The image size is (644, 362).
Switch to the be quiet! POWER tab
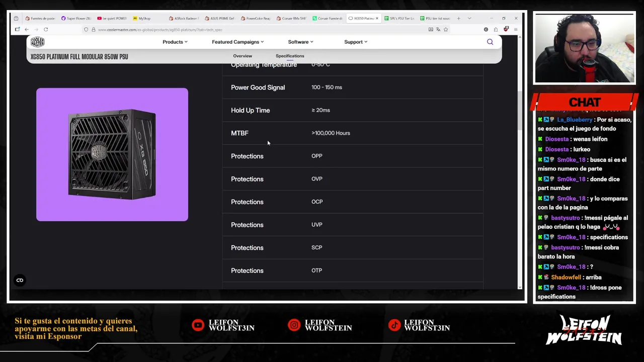click(x=112, y=18)
